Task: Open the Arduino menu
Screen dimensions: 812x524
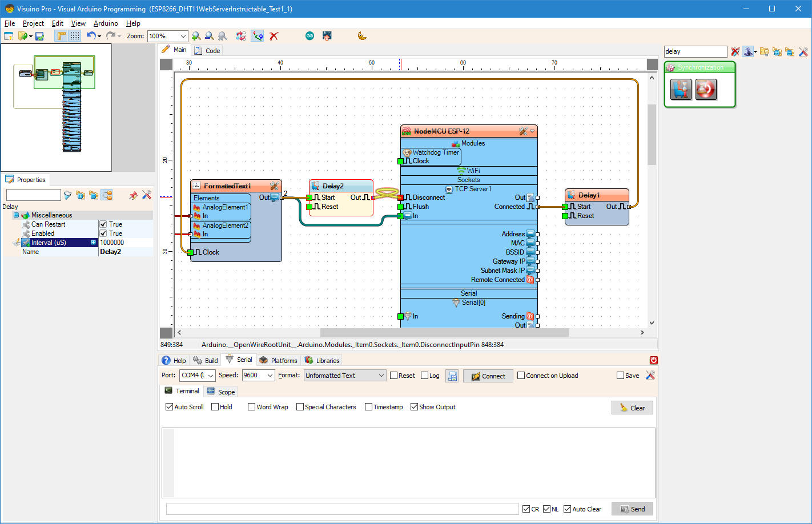Action: pyautogui.click(x=106, y=23)
